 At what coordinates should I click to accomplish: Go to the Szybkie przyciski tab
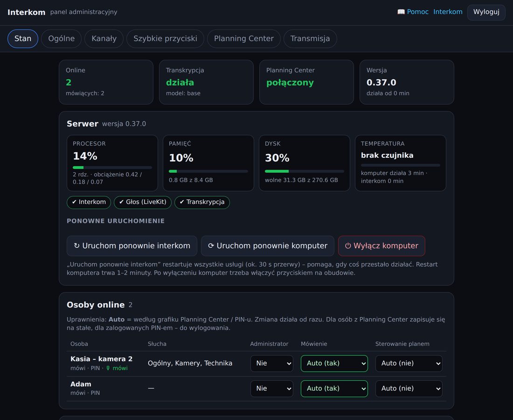(165, 39)
